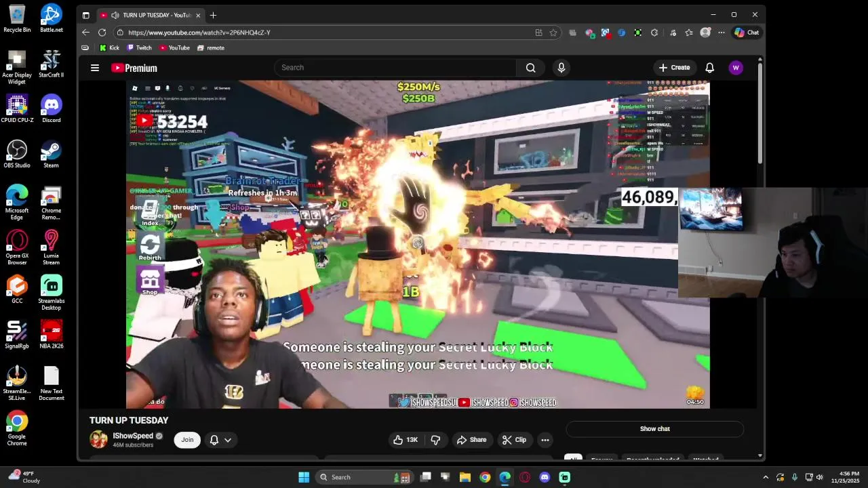Open Edge favorites list icon
This screenshot has height=488, width=868.
pyautogui.click(x=689, y=33)
